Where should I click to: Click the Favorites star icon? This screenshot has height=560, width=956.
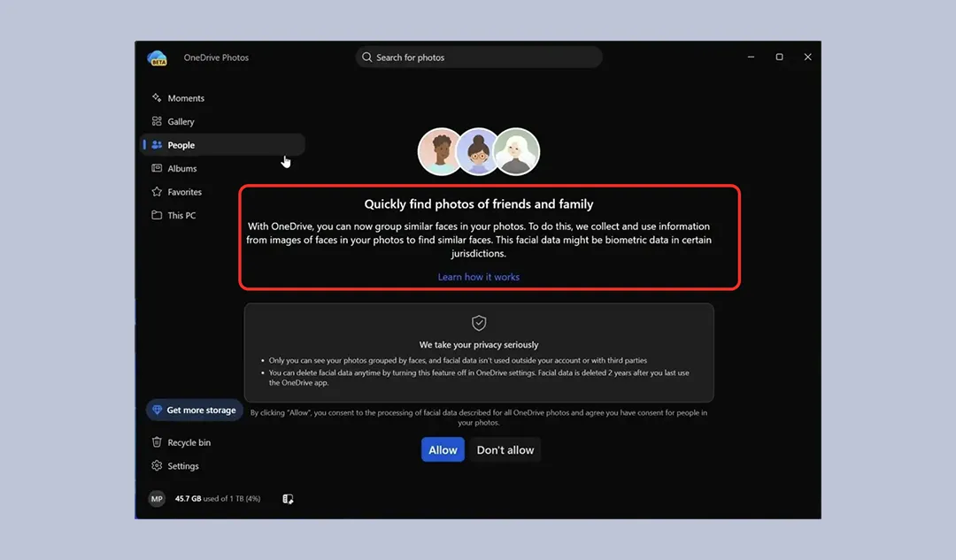pyautogui.click(x=157, y=191)
